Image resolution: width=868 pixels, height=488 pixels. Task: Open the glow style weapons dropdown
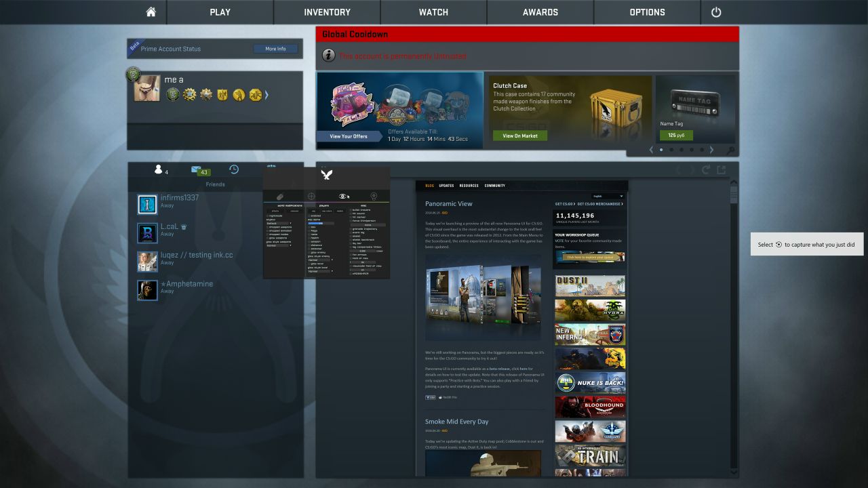pos(279,245)
